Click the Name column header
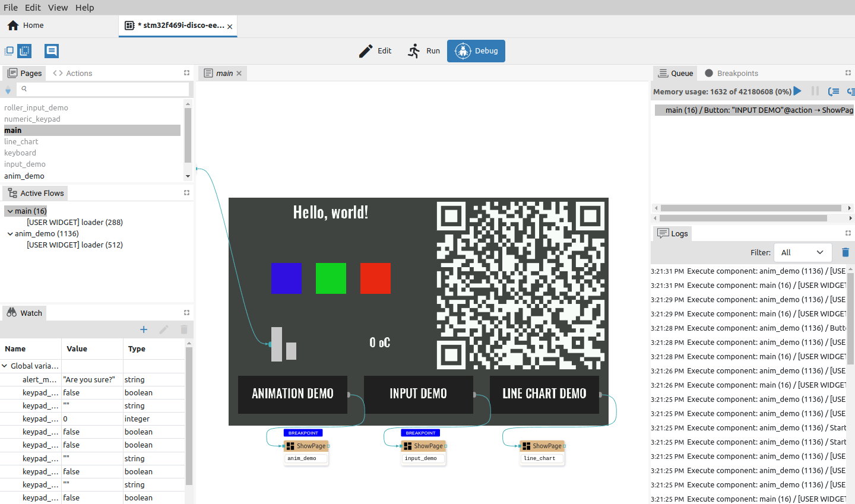 30,348
